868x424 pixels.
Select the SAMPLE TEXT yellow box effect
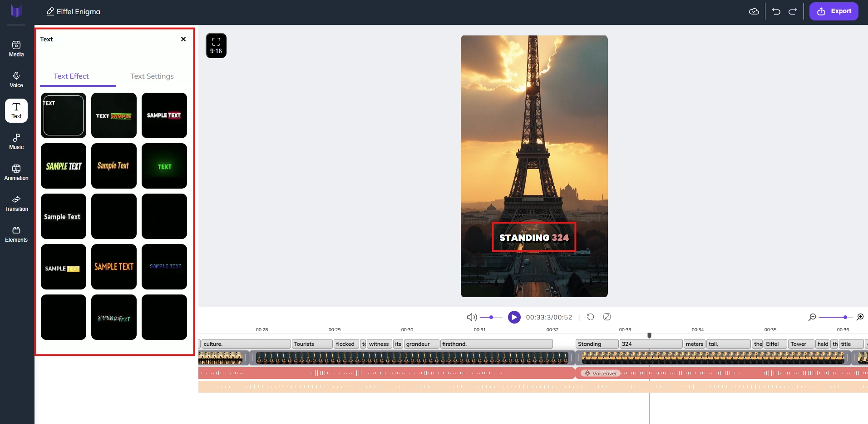click(64, 267)
